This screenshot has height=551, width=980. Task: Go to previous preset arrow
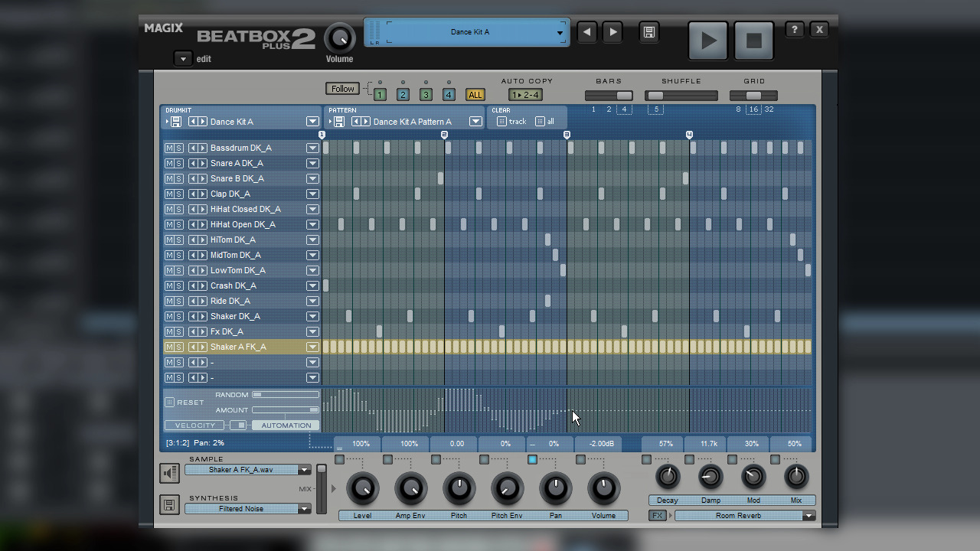(x=587, y=32)
